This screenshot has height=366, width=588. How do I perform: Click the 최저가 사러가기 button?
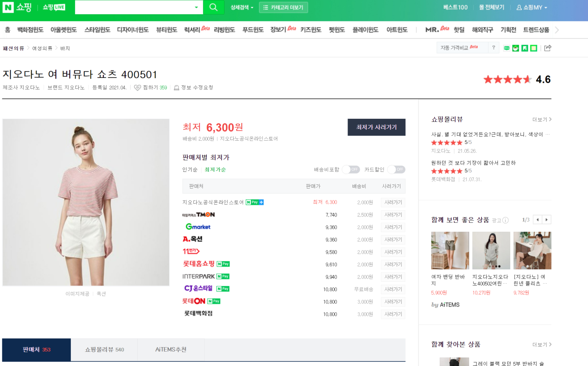point(376,127)
